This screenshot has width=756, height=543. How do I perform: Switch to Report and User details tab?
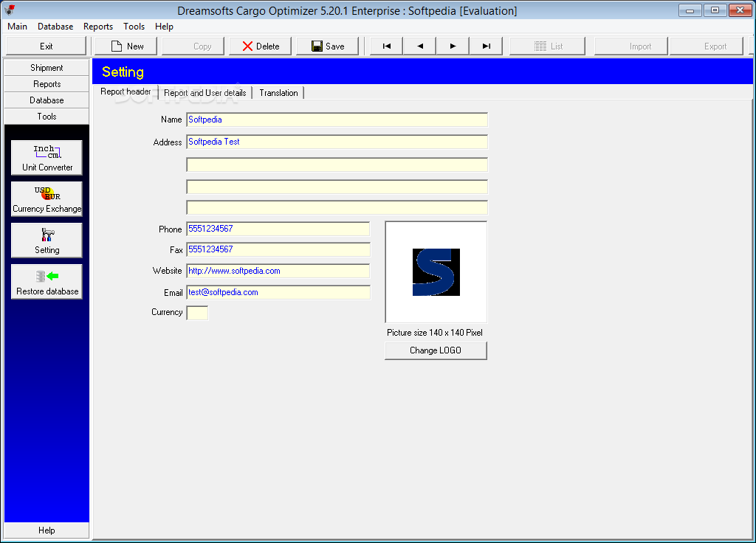[205, 93]
